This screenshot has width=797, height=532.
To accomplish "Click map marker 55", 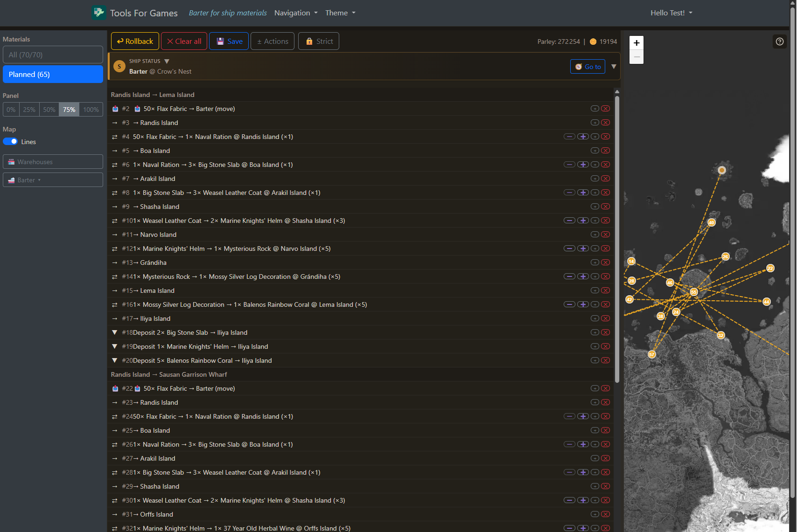I will [694, 292].
